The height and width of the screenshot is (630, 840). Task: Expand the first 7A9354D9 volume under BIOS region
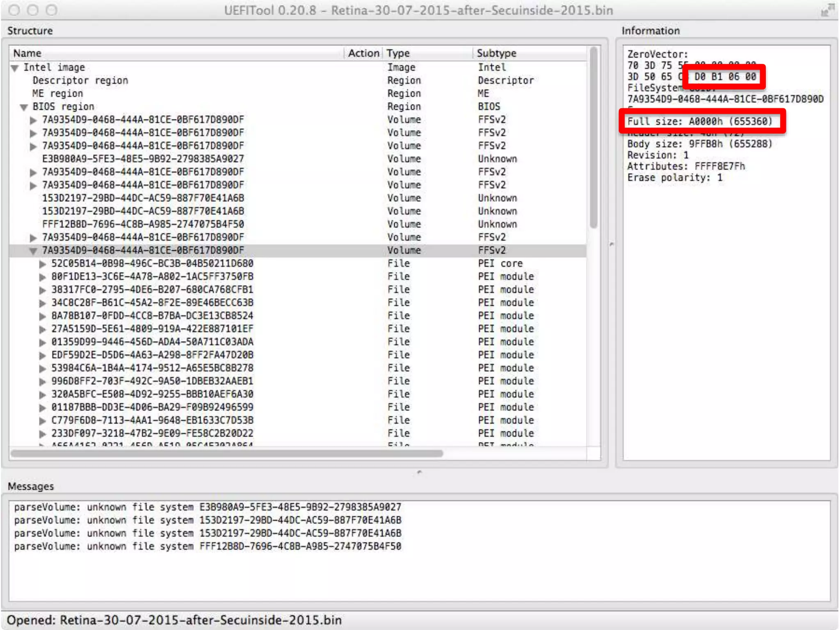pyautogui.click(x=33, y=121)
